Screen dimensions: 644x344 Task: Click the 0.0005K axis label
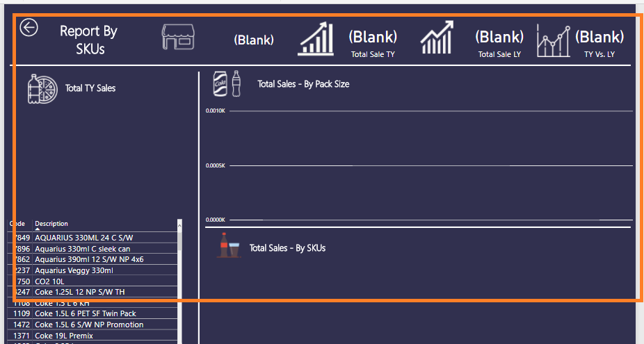click(215, 165)
